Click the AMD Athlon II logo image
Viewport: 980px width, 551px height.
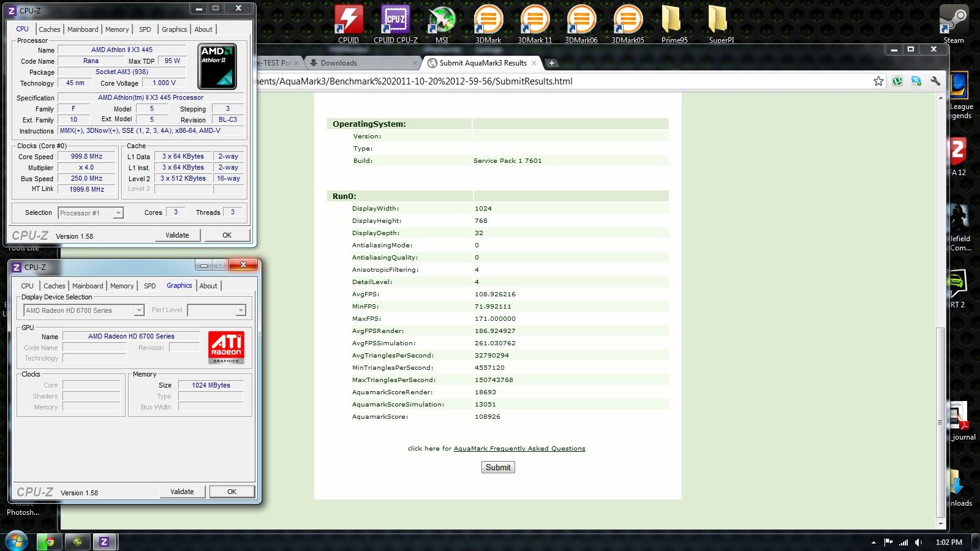coord(217,66)
